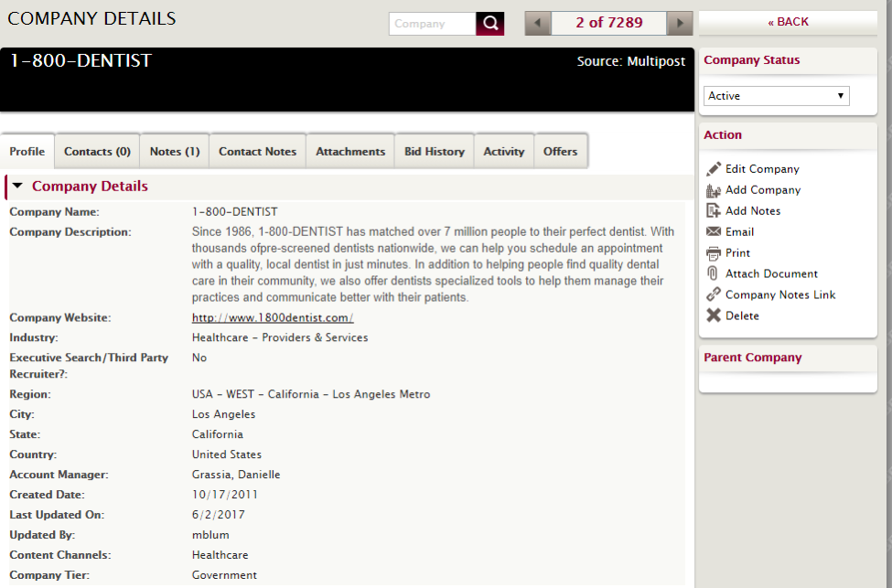Viewport: 892px width, 588px height.
Task: Click the 1-800-DENTIST title in black banner
Action: [81, 60]
